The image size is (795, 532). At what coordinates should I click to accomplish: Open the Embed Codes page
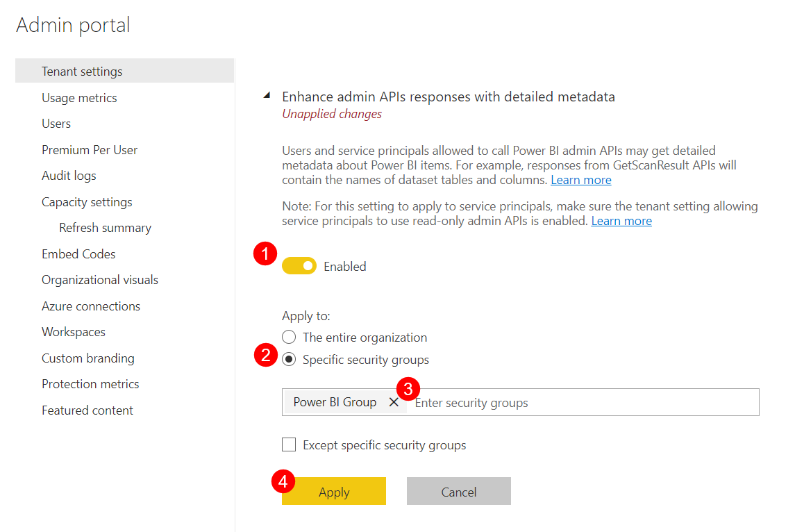point(78,253)
